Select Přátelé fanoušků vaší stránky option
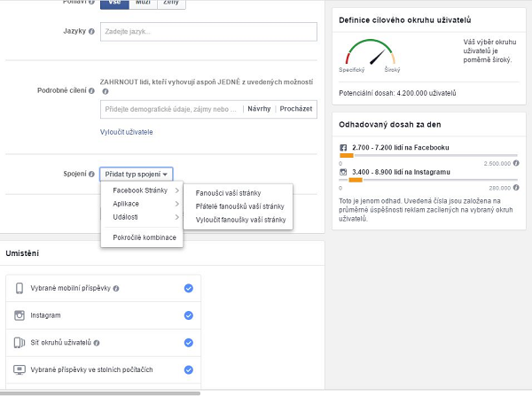Viewport: 532px width, 396px height. coord(239,206)
